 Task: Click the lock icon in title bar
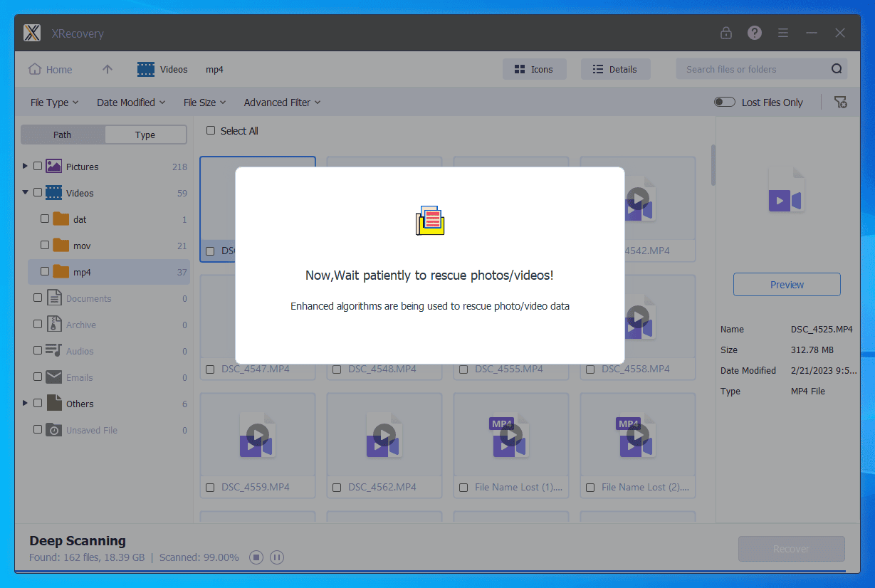(725, 33)
